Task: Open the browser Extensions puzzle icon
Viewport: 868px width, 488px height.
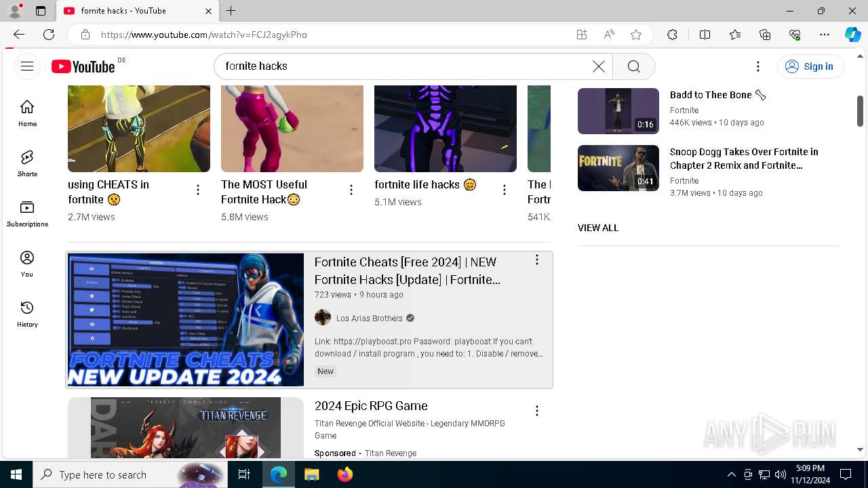Action: point(672,35)
